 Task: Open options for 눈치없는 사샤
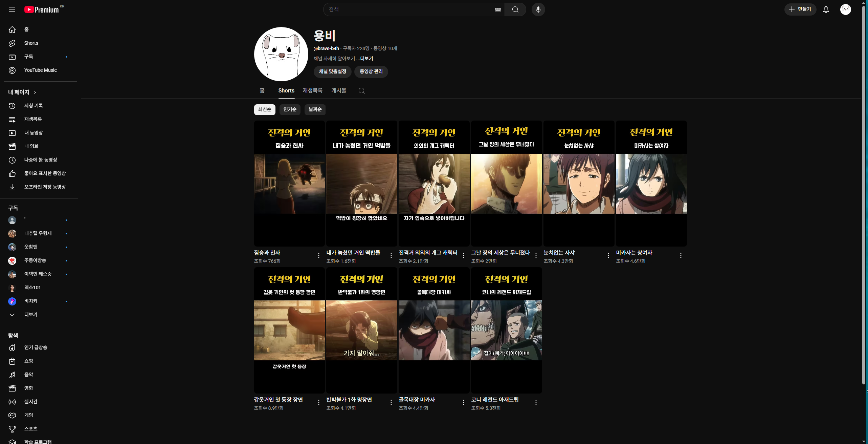[608, 255]
